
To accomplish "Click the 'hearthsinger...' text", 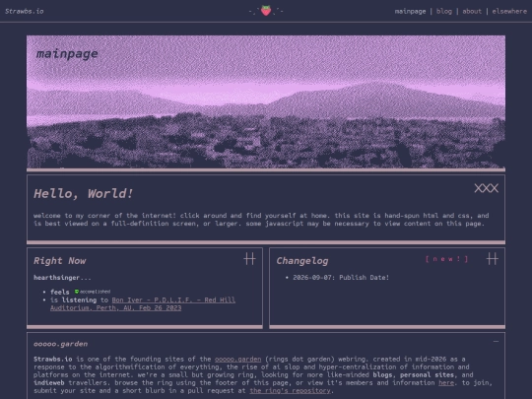I will click(62, 278).
